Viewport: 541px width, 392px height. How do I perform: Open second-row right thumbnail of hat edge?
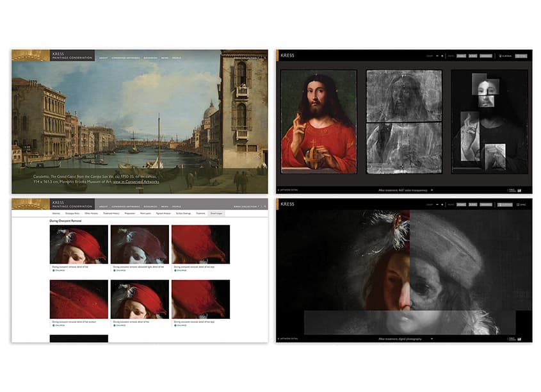pos(201,300)
